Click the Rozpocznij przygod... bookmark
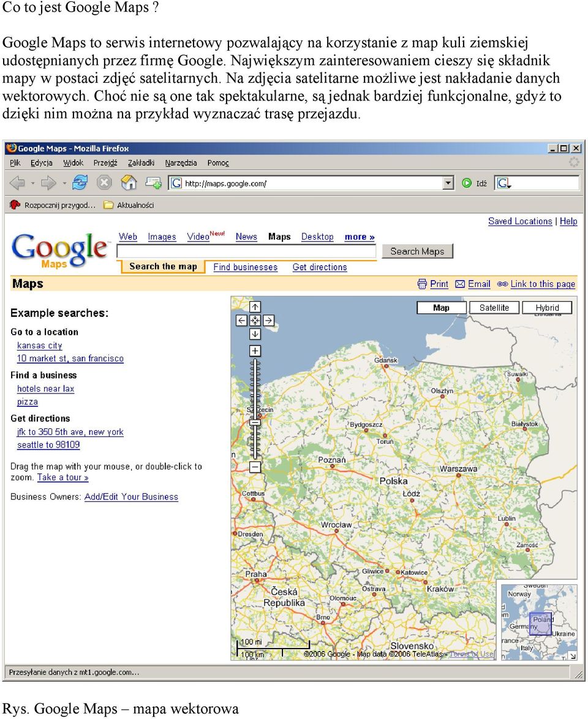Viewport: 588px width, 719px height. point(52,205)
